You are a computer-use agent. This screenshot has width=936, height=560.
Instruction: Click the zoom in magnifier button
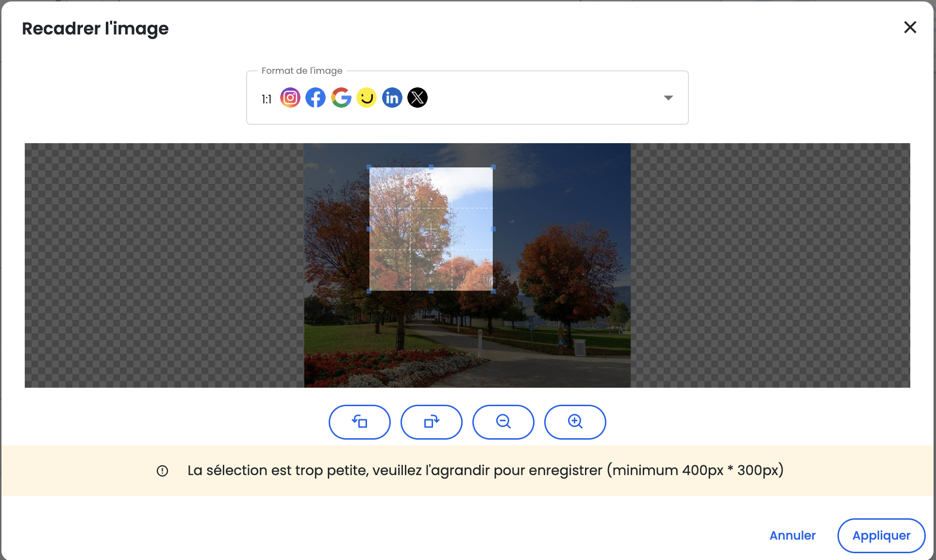575,422
